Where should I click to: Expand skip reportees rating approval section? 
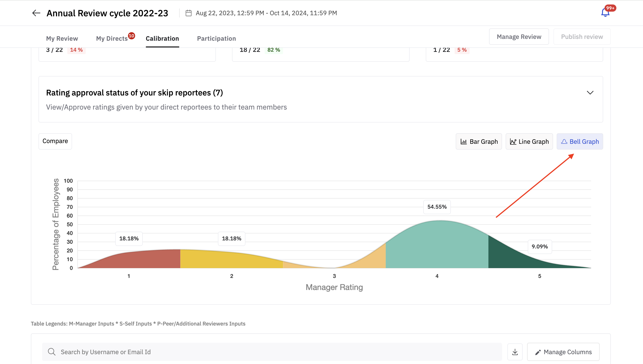pos(590,93)
